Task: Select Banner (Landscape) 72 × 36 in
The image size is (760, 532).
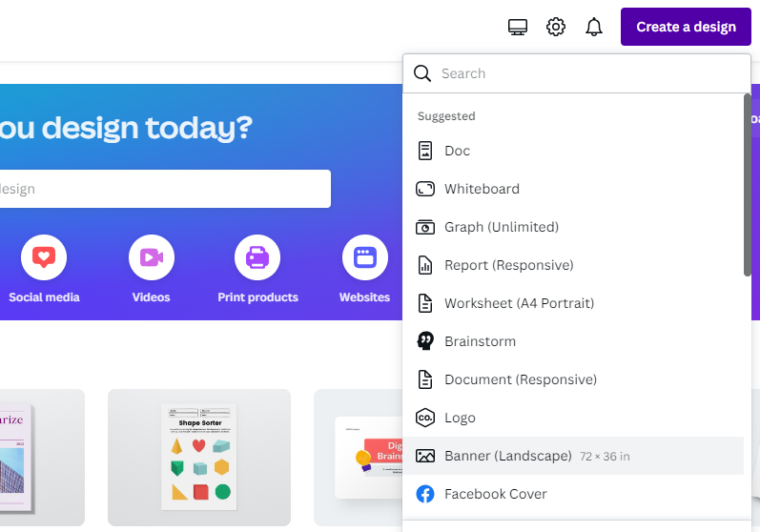Action: coord(573,456)
